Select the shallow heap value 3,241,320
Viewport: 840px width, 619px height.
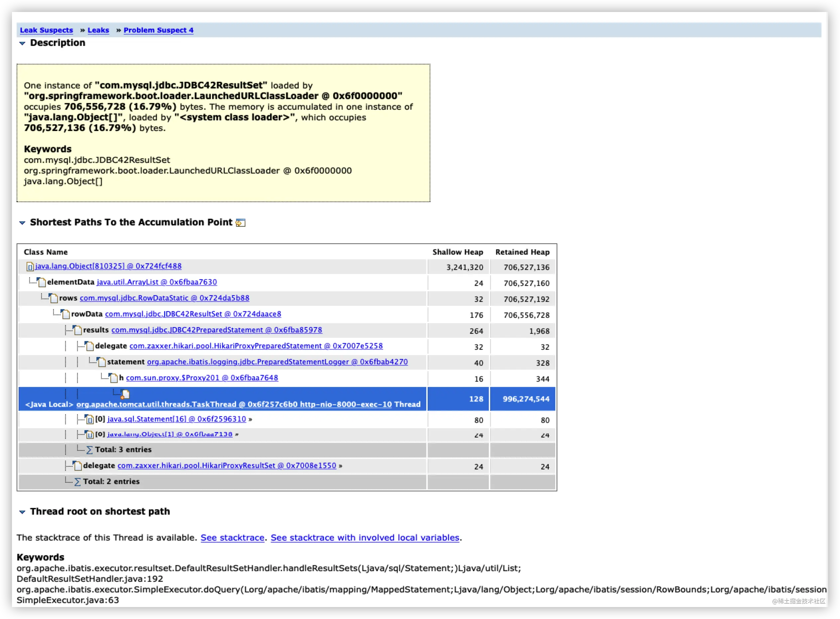[x=465, y=268]
